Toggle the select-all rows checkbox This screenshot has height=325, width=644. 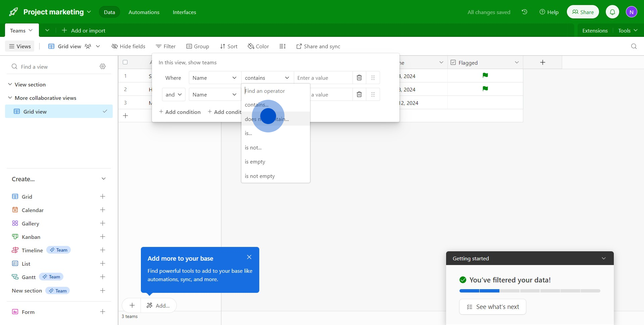click(125, 62)
